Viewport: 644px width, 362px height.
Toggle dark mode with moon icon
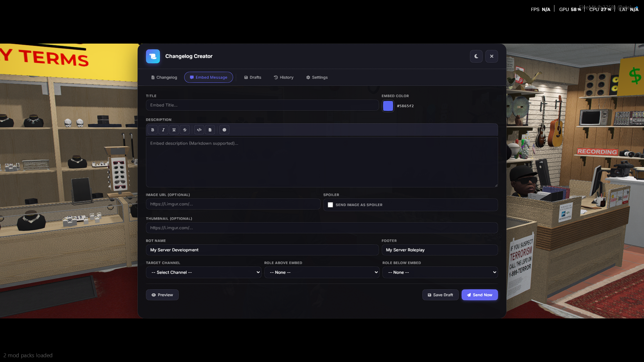[x=476, y=56]
